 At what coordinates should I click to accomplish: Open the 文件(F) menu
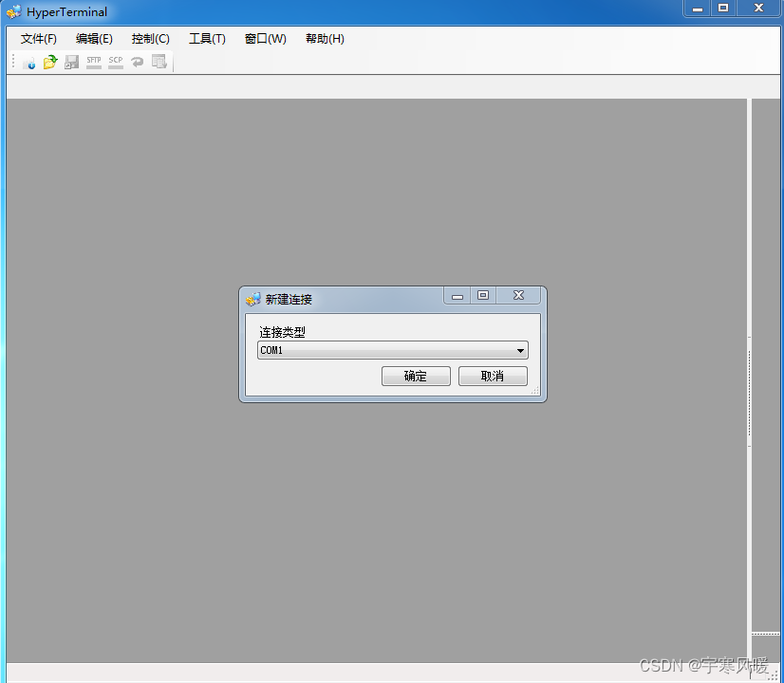click(39, 39)
